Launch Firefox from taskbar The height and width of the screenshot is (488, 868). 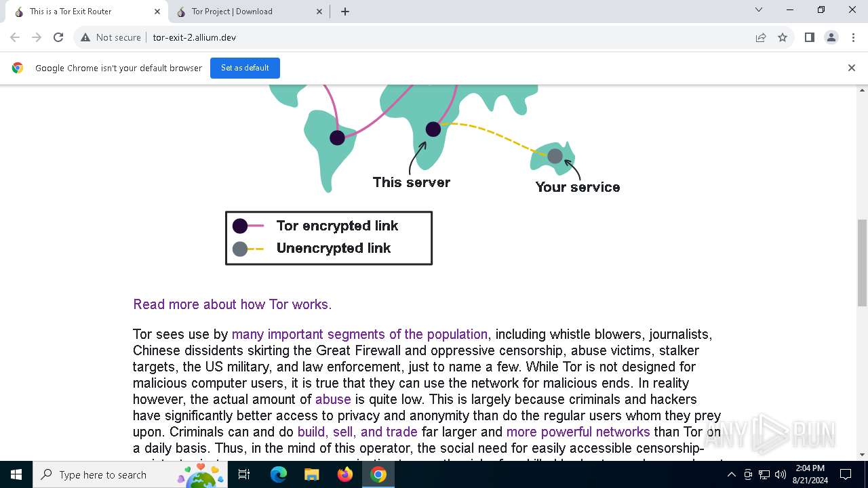point(344,474)
